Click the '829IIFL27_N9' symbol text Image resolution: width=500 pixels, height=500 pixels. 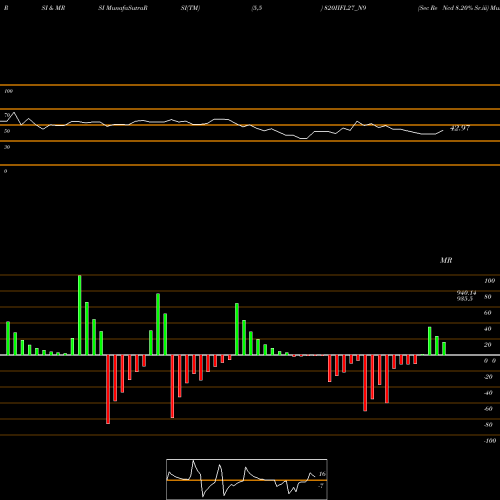pyautogui.click(x=345, y=8)
